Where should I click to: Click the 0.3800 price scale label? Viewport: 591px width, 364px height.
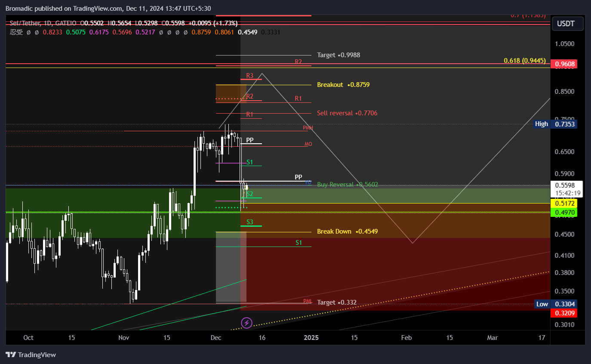564,272
